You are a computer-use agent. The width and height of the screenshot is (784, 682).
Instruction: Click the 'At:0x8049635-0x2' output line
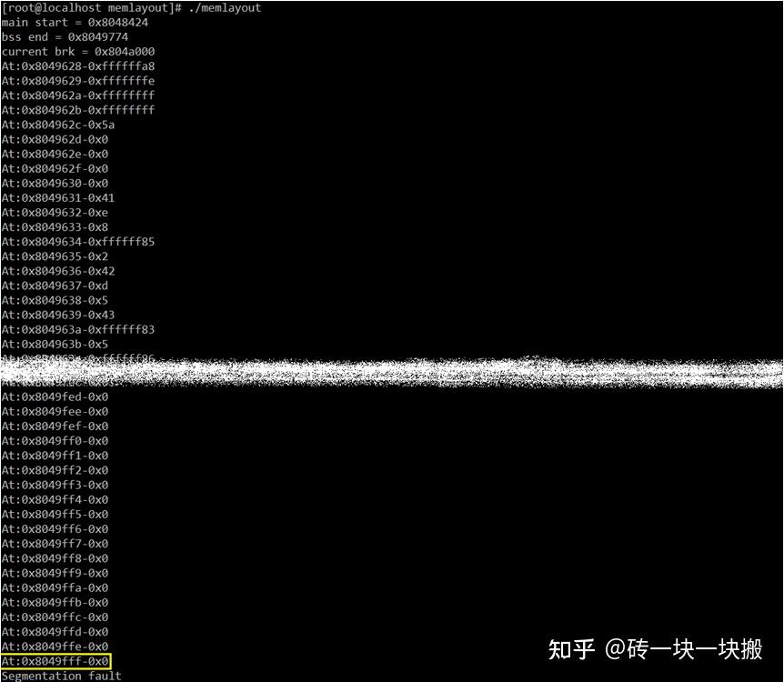tap(55, 256)
